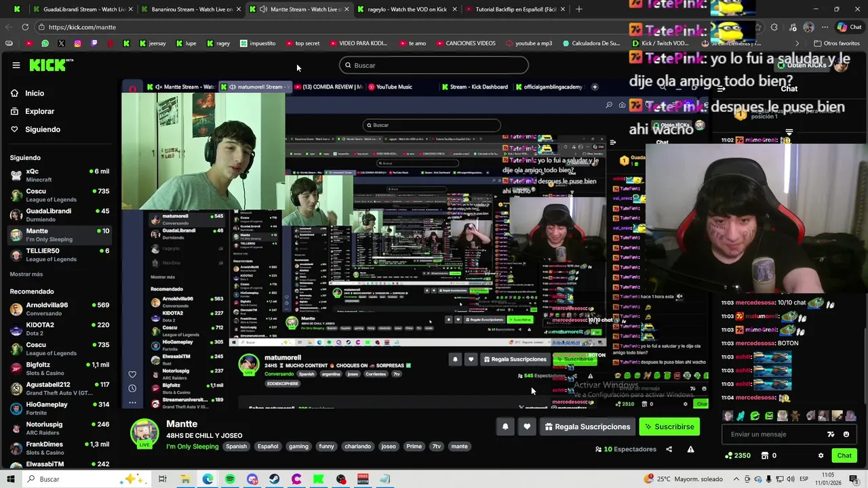
Task: Open the hamburger menu beside the Kick logo
Action: click(x=16, y=65)
